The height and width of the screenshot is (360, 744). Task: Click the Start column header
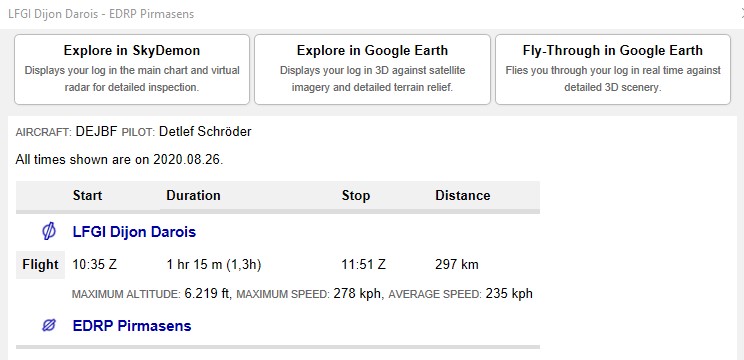[87, 195]
